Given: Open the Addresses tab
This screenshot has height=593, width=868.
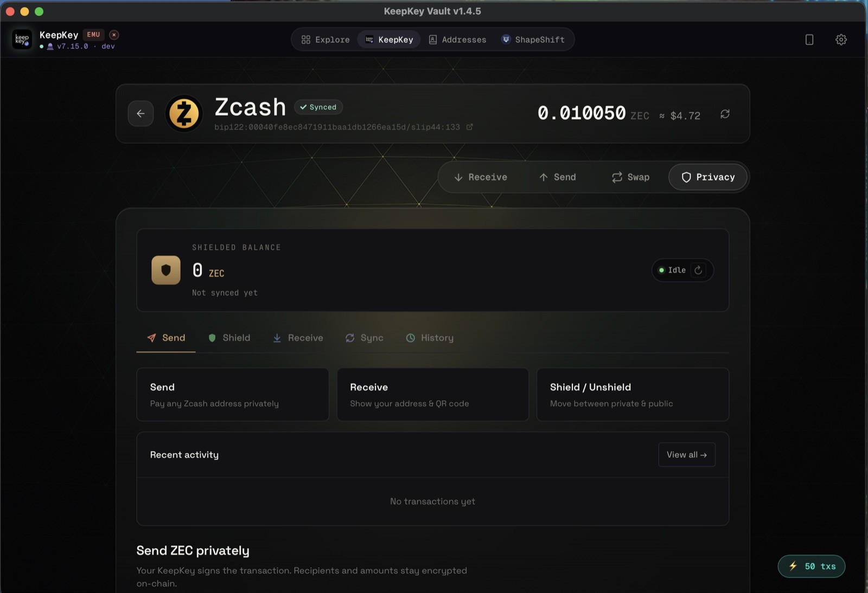Looking at the screenshot, I should coord(457,40).
